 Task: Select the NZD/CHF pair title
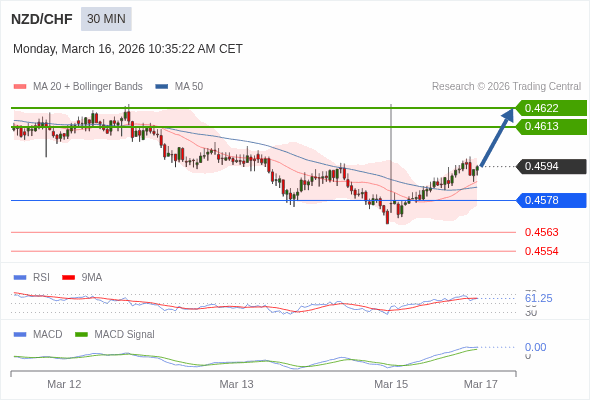42,19
